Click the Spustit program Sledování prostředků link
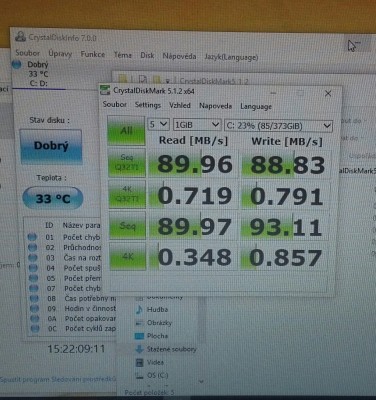This screenshot has height=400, width=376. tap(58, 379)
